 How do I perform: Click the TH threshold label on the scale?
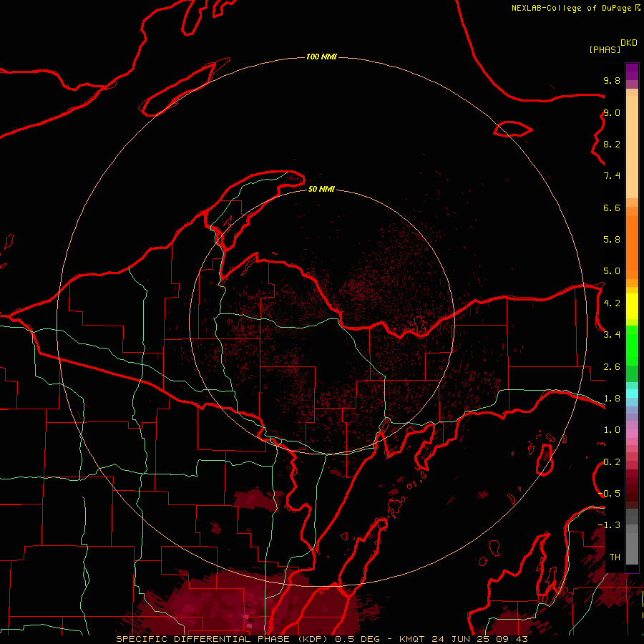[615, 557]
